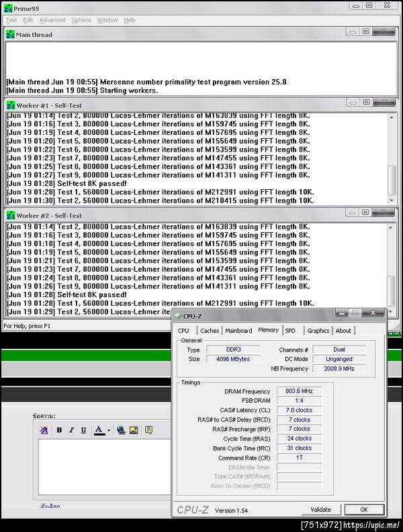Click the Worker #2 vertical scrollbar thumb

tap(391, 290)
